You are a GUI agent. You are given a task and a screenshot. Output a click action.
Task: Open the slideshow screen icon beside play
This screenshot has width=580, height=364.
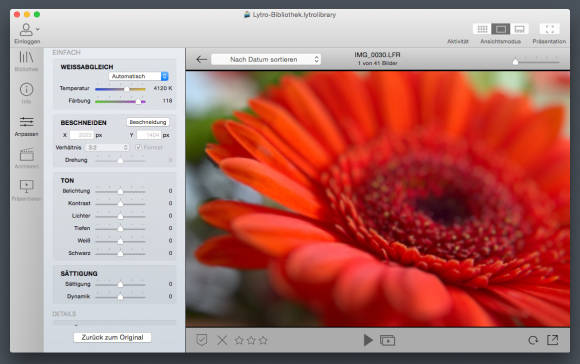(387, 340)
